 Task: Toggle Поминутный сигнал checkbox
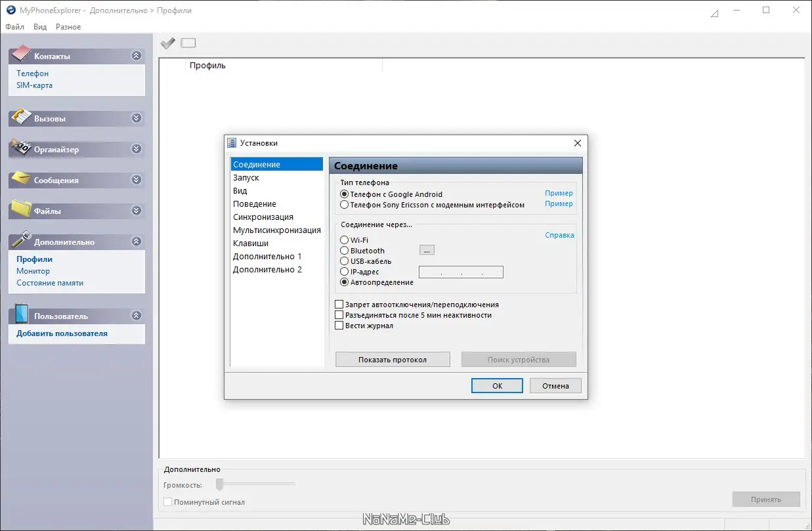[x=168, y=502]
